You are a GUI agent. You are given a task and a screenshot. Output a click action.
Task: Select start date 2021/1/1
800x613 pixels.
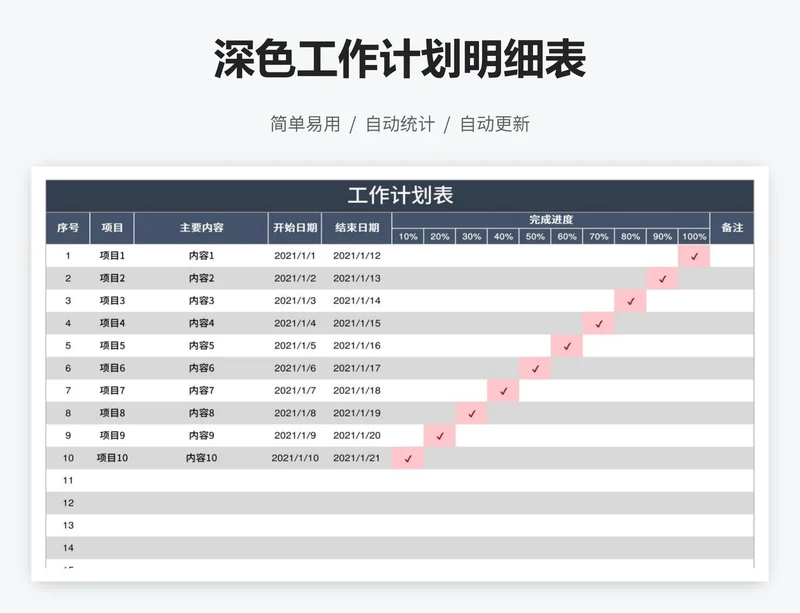(295, 256)
